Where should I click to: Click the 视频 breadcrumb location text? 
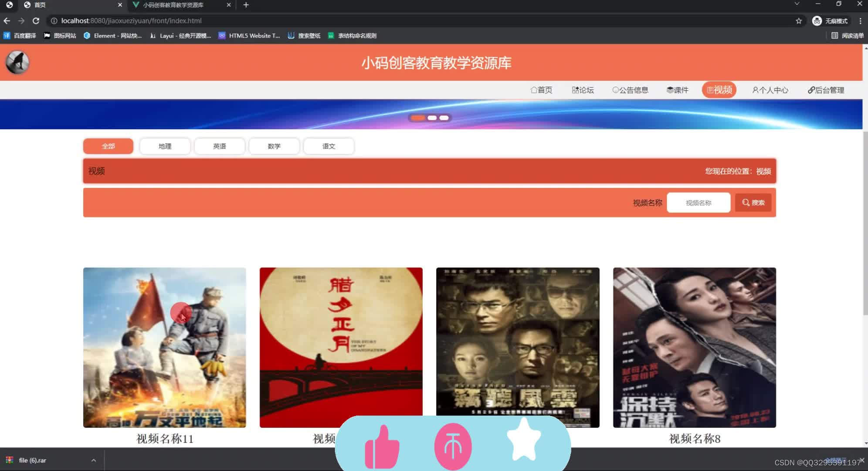click(763, 171)
